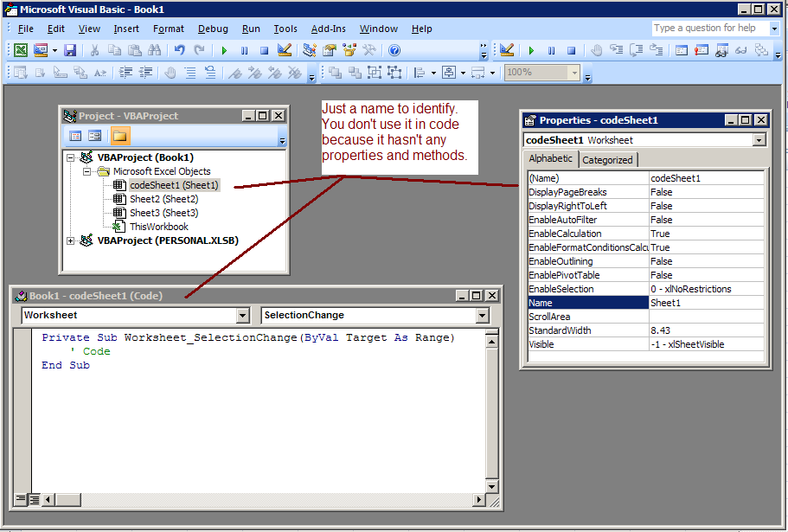This screenshot has width=788, height=532.
Task: Expand the VBAProject (PERSONAL.XLSB) tree node
Action: pos(70,240)
